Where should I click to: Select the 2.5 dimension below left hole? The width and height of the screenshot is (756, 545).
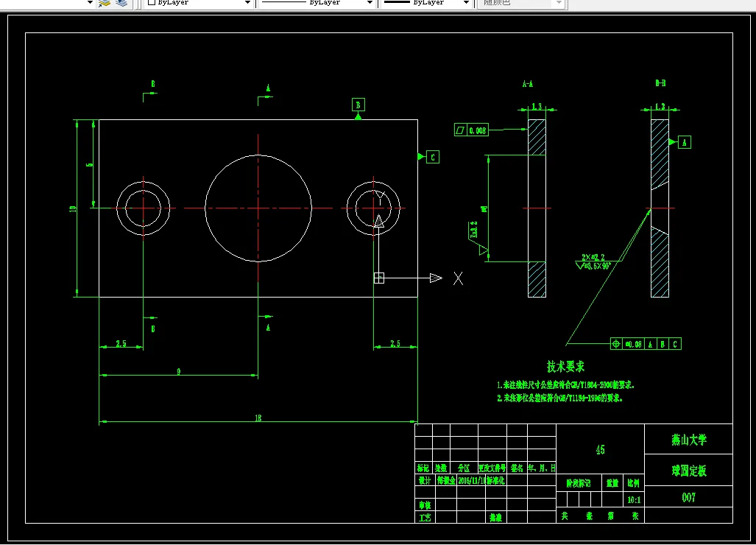tap(121, 343)
